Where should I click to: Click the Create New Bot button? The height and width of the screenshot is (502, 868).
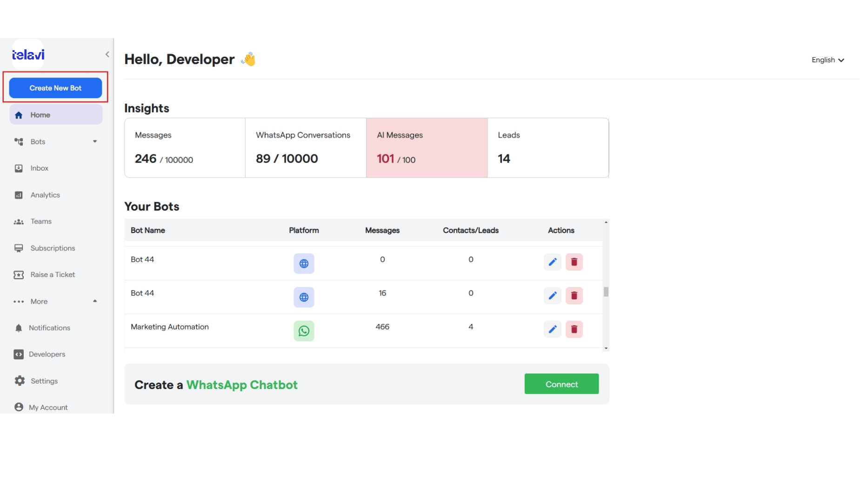click(x=55, y=88)
